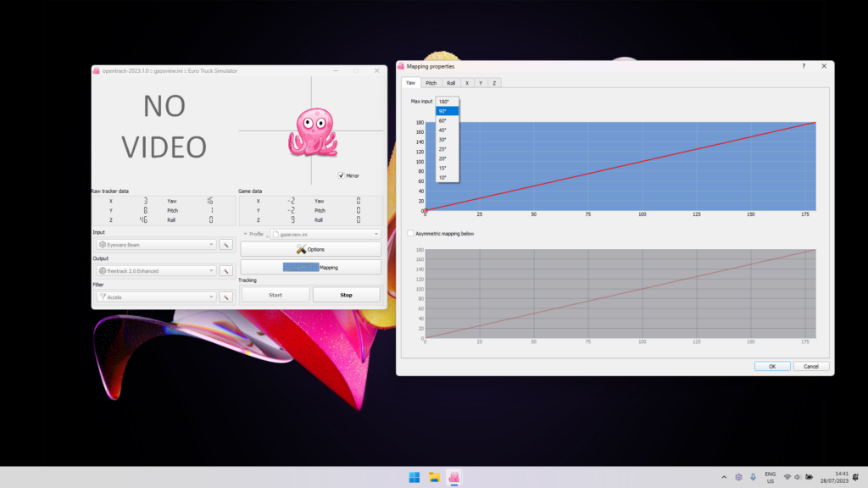Click the help question mark in Mapping properties

click(804, 66)
